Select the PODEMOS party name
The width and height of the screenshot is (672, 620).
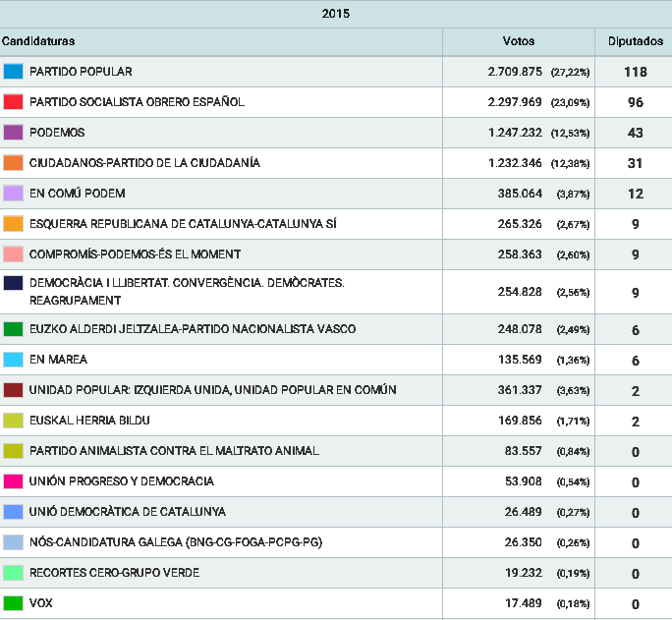pos(57,133)
